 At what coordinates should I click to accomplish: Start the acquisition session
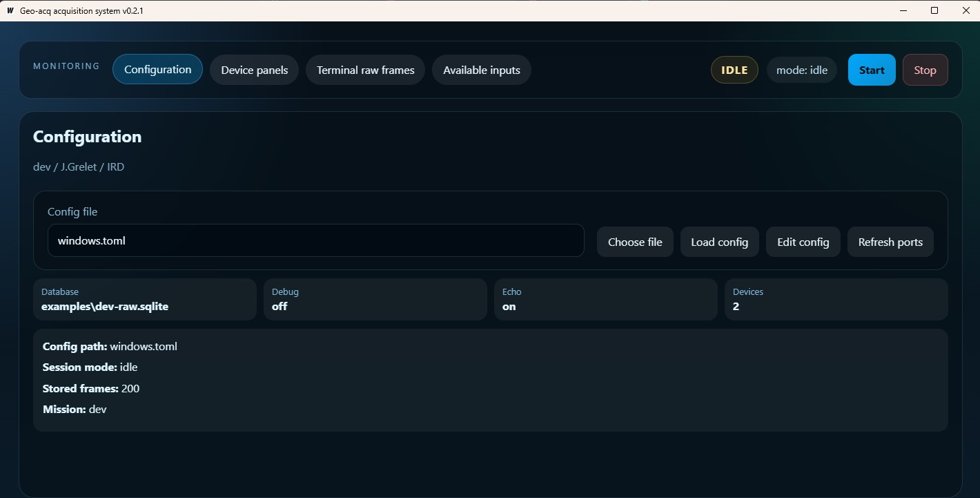click(x=872, y=70)
